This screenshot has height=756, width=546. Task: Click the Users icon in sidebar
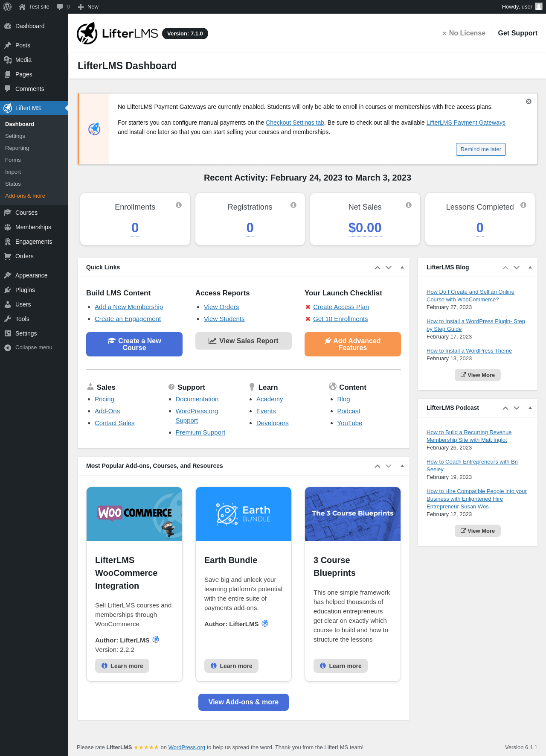coord(8,304)
